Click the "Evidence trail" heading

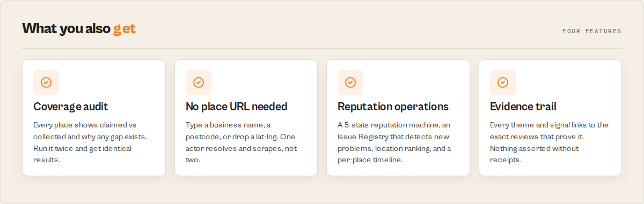click(x=523, y=107)
